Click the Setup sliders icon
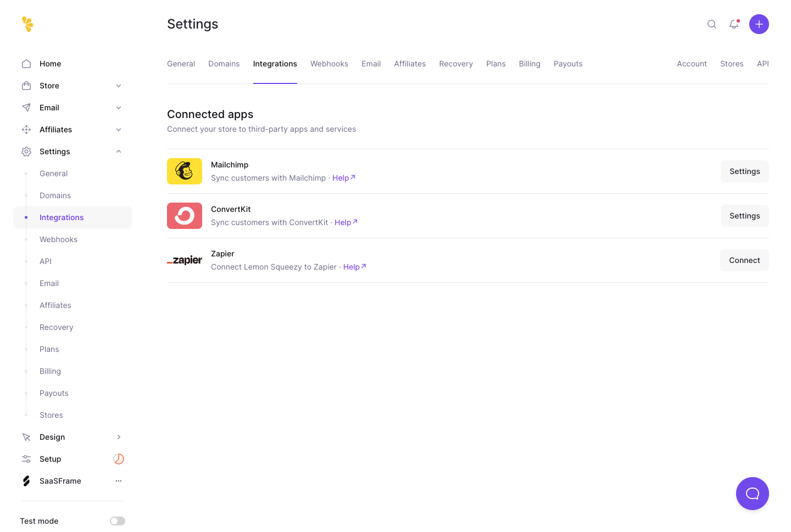Image resolution: width=791 pixels, height=532 pixels. (x=26, y=459)
